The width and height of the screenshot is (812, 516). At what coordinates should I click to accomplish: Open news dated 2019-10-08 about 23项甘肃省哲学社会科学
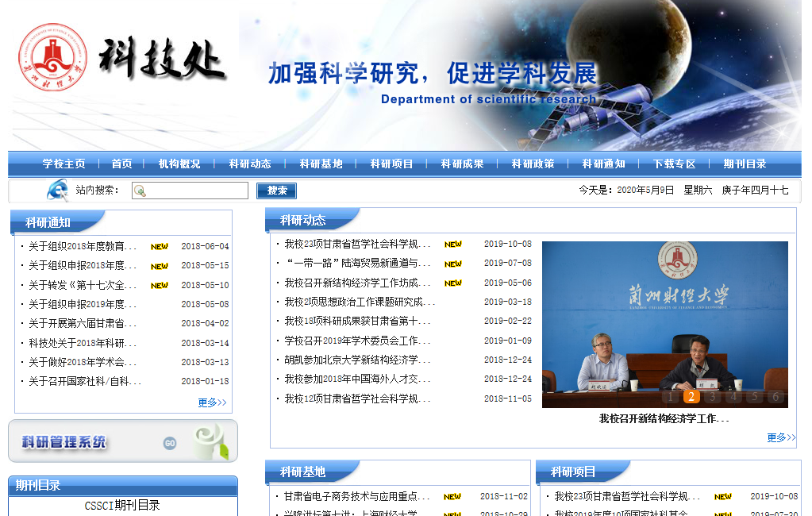[357, 244]
